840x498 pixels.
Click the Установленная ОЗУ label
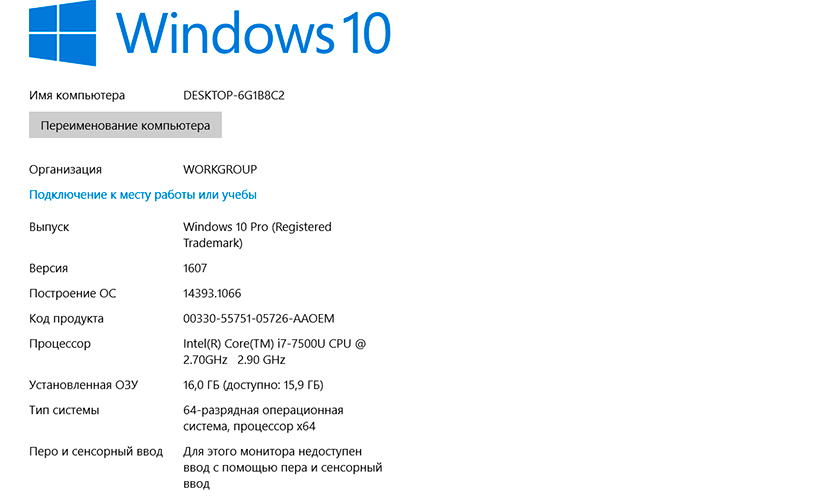point(84,385)
